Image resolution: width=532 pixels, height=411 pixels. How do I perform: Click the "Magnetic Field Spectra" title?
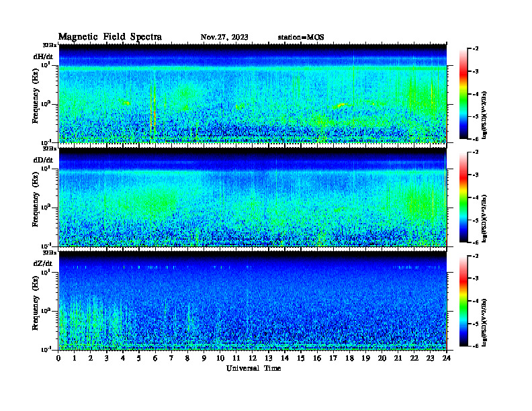(110, 37)
